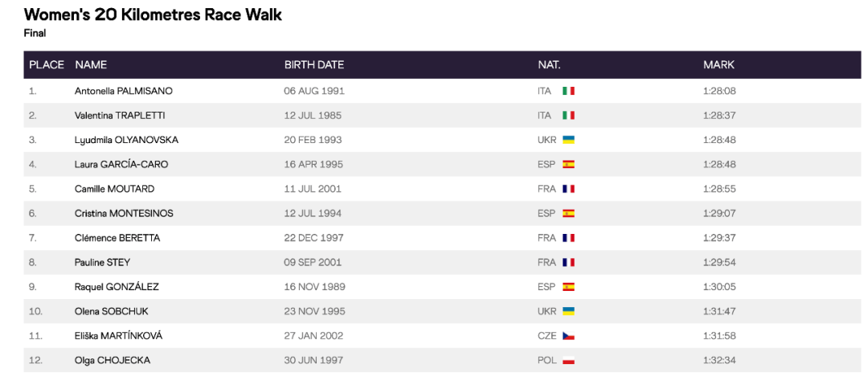Open athlete profile for Antonella PALMISANO

[123, 91]
